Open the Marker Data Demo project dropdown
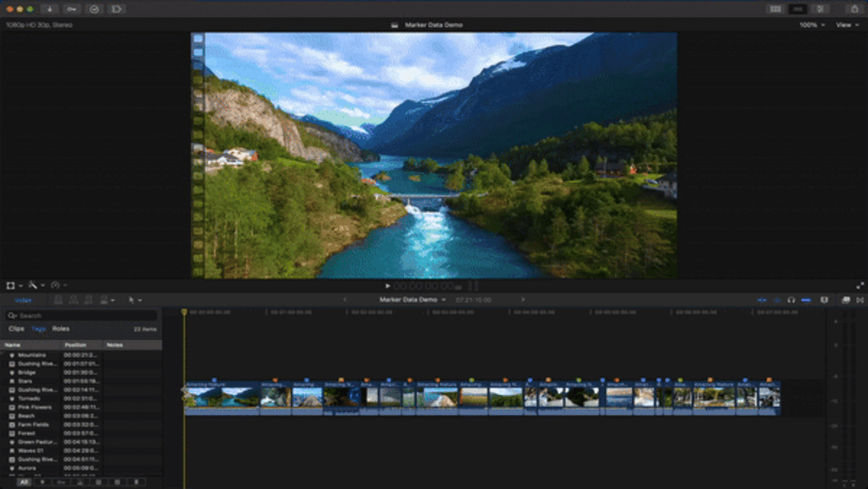 (412, 300)
